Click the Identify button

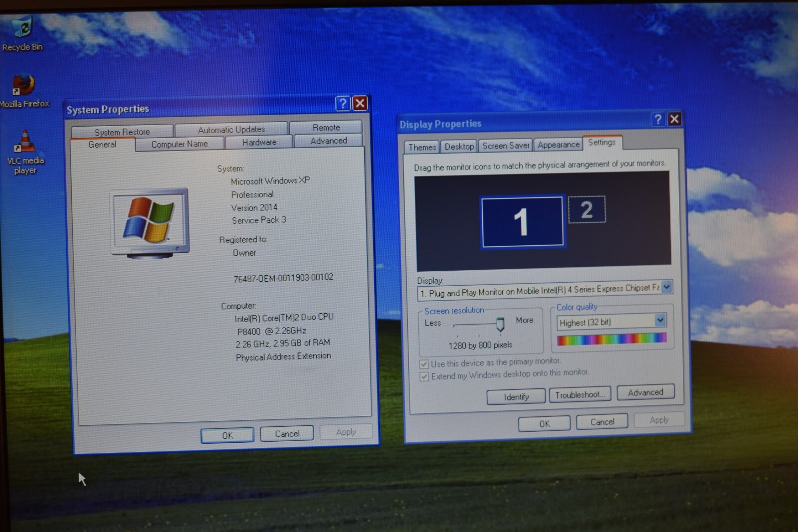click(x=516, y=397)
